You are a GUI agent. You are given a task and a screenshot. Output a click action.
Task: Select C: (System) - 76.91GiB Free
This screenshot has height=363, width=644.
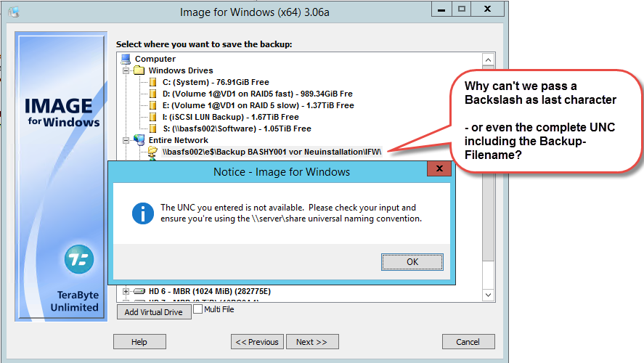216,82
